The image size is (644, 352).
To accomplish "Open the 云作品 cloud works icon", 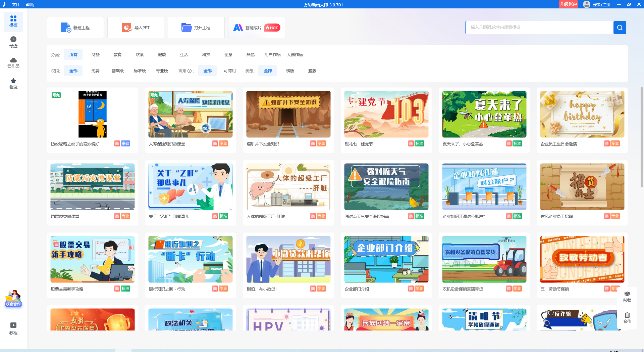I will click(13, 63).
